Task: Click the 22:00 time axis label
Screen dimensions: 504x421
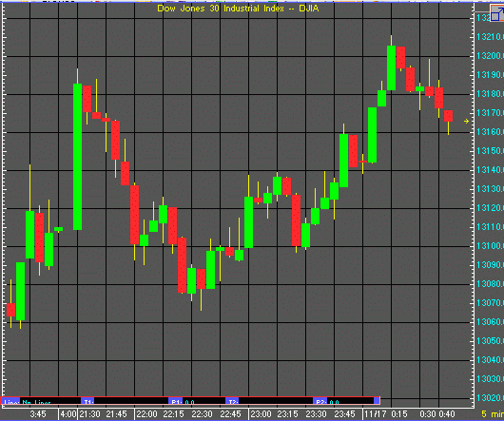Action: [x=146, y=414]
